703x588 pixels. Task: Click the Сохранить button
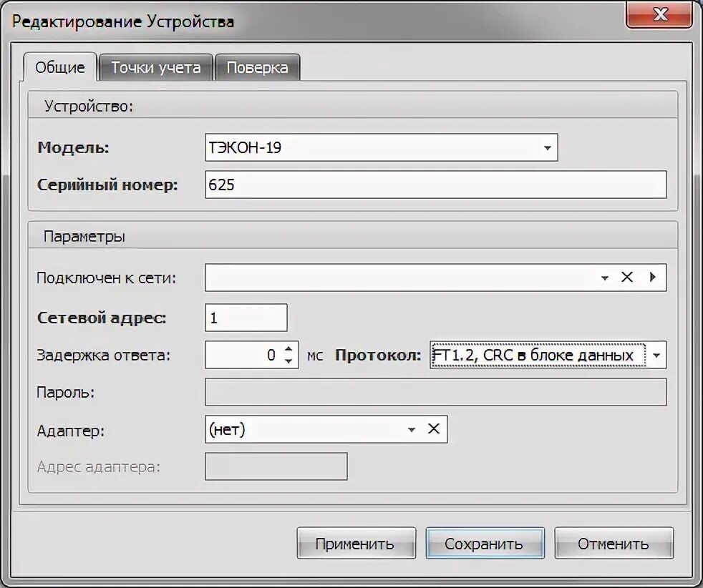(485, 543)
